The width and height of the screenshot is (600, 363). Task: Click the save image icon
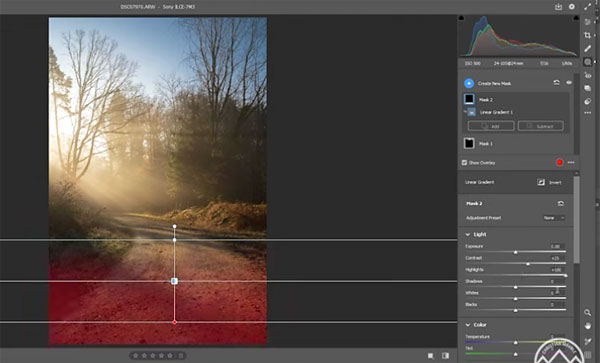558,7
